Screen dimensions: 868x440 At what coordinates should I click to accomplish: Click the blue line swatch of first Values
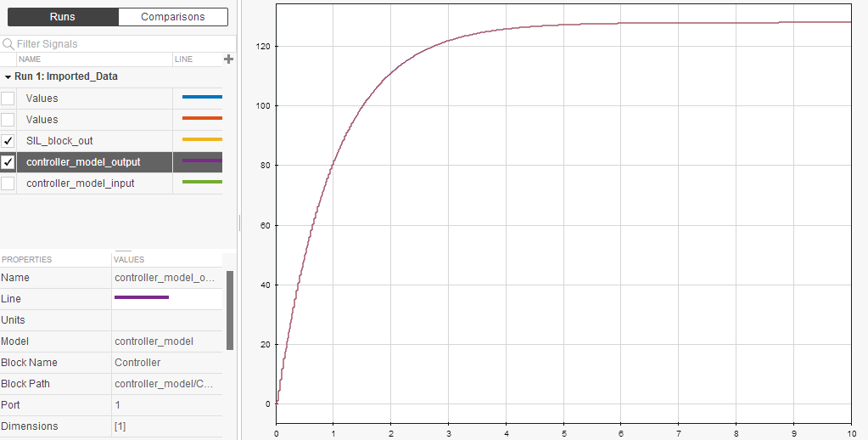(x=202, y=97)
